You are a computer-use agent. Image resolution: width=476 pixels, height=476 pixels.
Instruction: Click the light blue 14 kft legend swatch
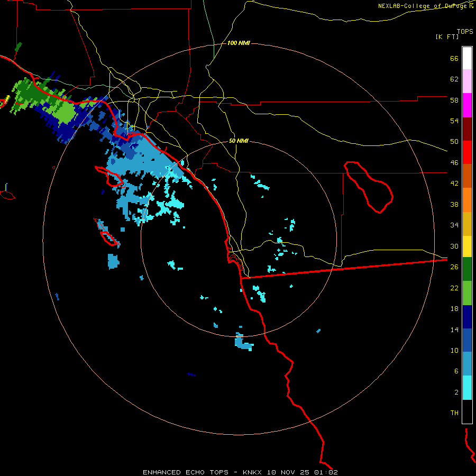[x=467, y=364]
